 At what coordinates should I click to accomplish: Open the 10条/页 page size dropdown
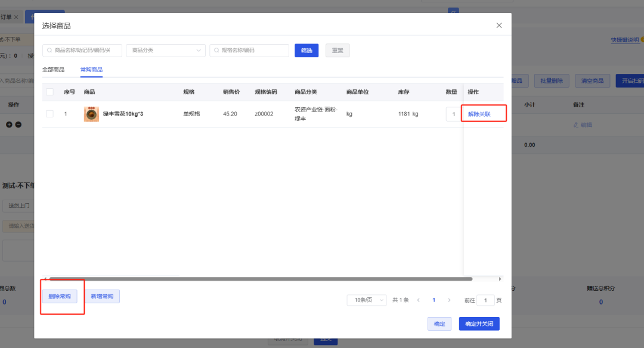pyautogui.click(x=365, y=300)
